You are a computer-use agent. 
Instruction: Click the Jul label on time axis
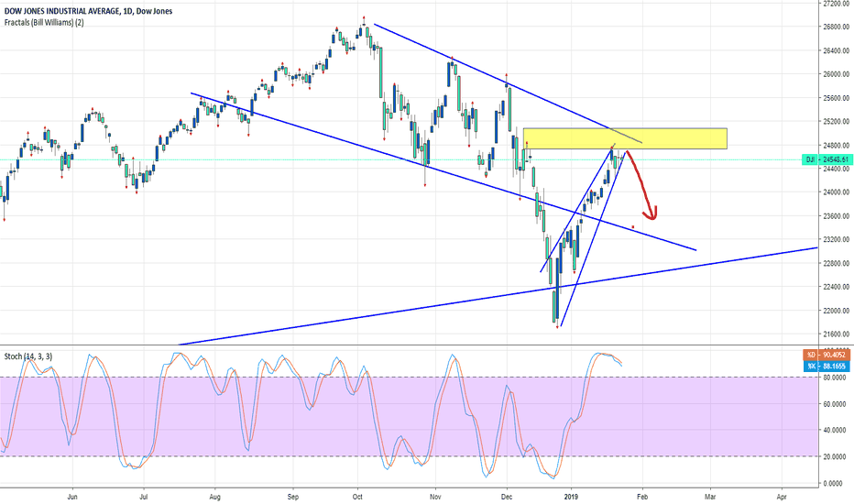[x=144, y=497]
